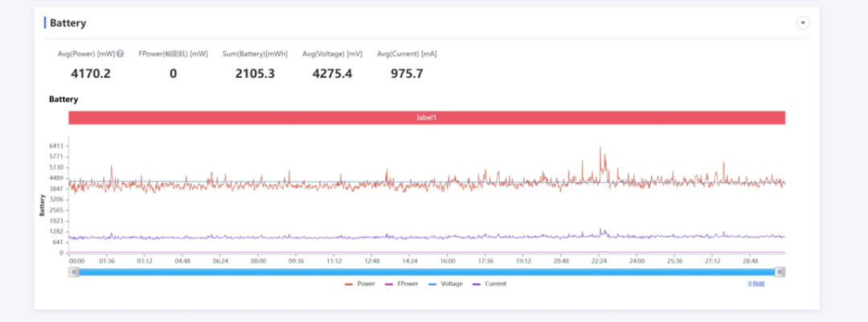
Task: Click the 4489 y-axis tick label
Action: (x=57, y=178)
